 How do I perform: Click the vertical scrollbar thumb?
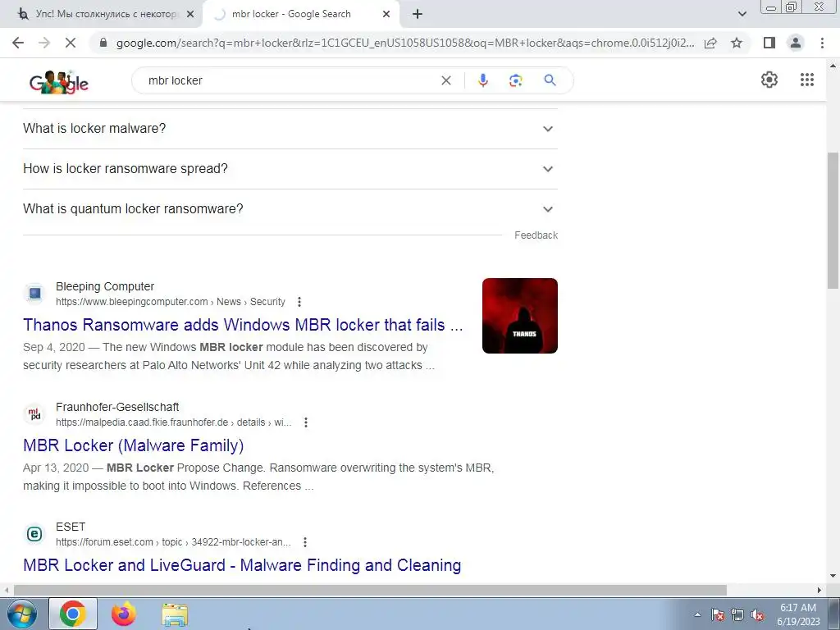(x=833, y=221)
